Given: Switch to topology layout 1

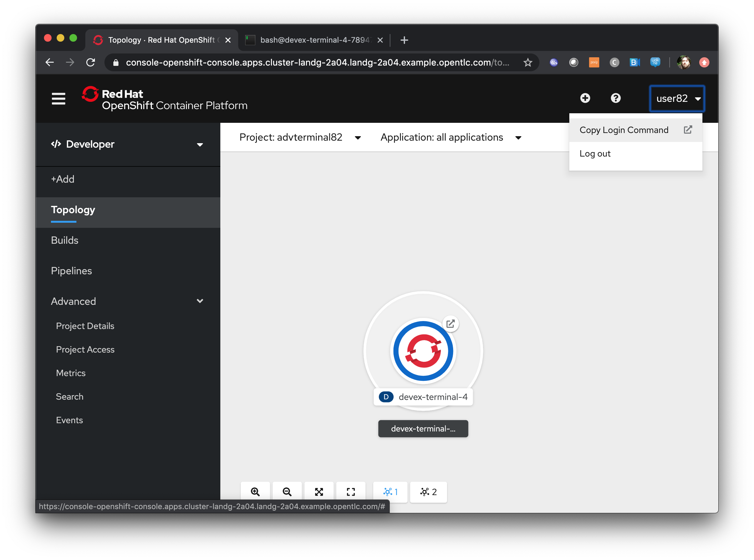Looking at the screenshot, I should pyautogui.click(x=390, y=492).
